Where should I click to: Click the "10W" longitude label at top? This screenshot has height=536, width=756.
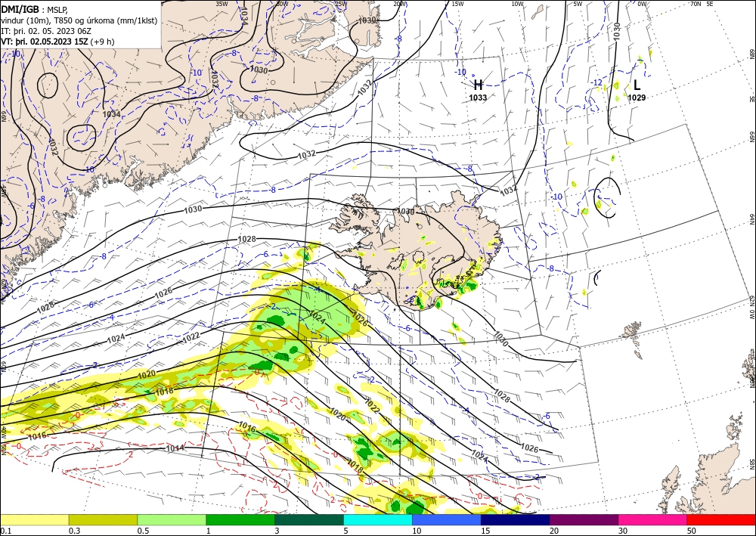tap(517, 4)
